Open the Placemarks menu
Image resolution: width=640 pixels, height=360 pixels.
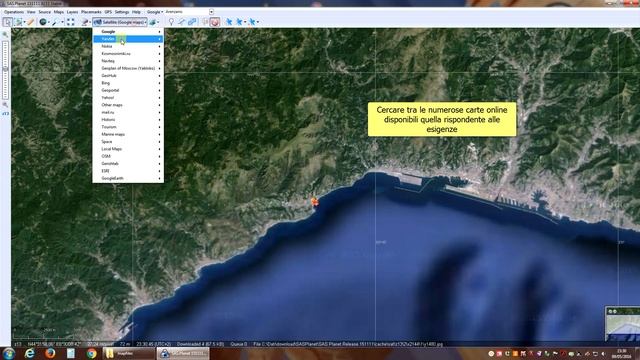(91, 12)
